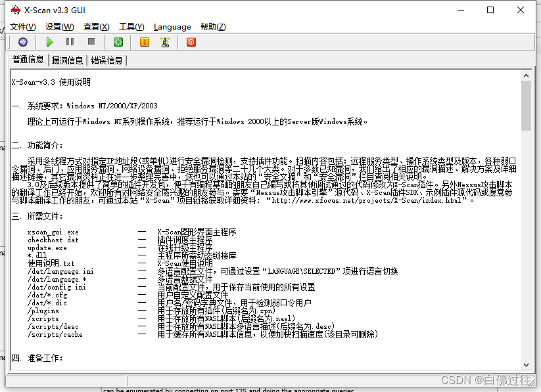This screenshot has width=541, height=392.
Task: Close the X-Scan v3.3 GUI window
Action: coord(521,10)
